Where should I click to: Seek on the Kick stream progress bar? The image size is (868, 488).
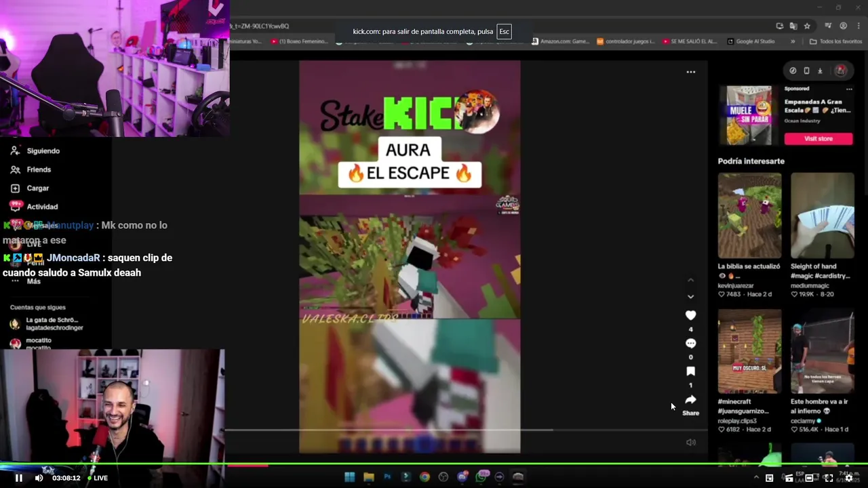point(434,465)
